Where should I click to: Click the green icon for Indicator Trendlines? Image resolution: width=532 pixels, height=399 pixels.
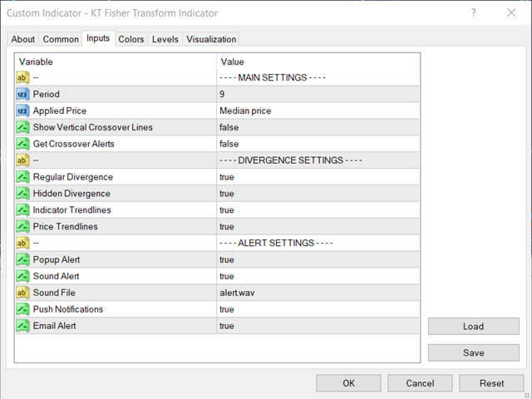coord(22,210)
